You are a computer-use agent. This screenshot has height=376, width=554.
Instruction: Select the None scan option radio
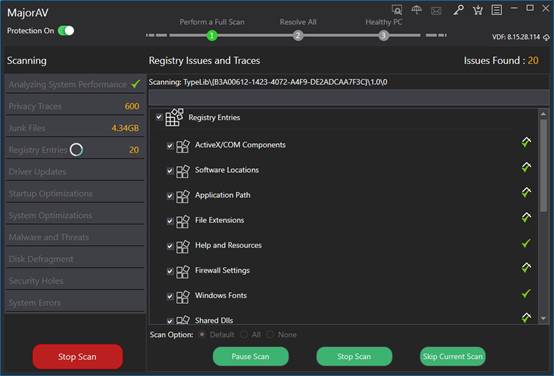pos(270,334)
